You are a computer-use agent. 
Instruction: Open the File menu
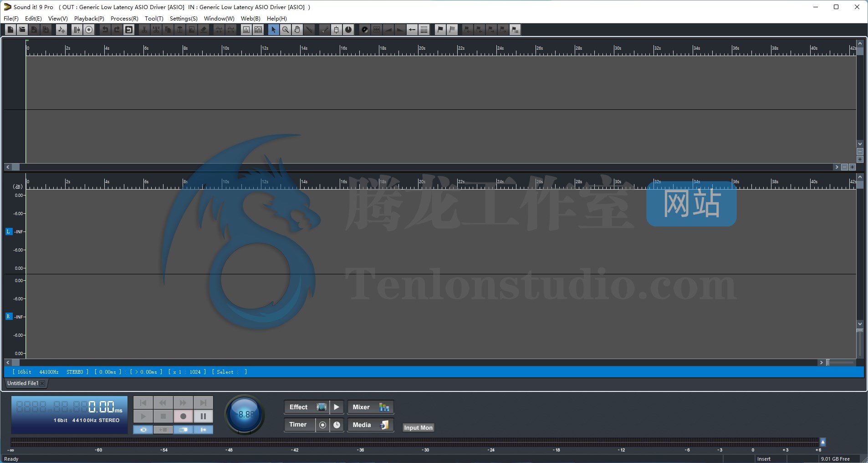[x=11, y=18]
